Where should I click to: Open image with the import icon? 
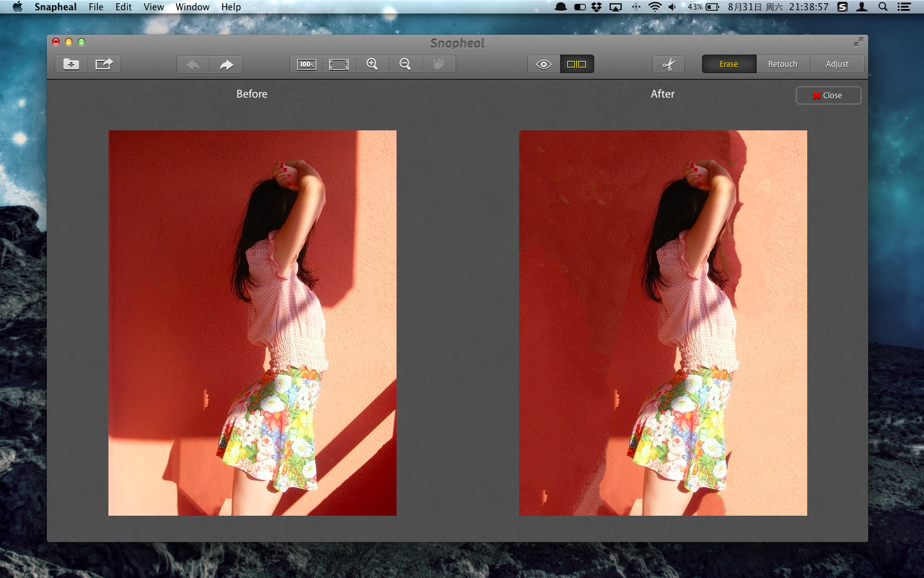tap(71, 64)
